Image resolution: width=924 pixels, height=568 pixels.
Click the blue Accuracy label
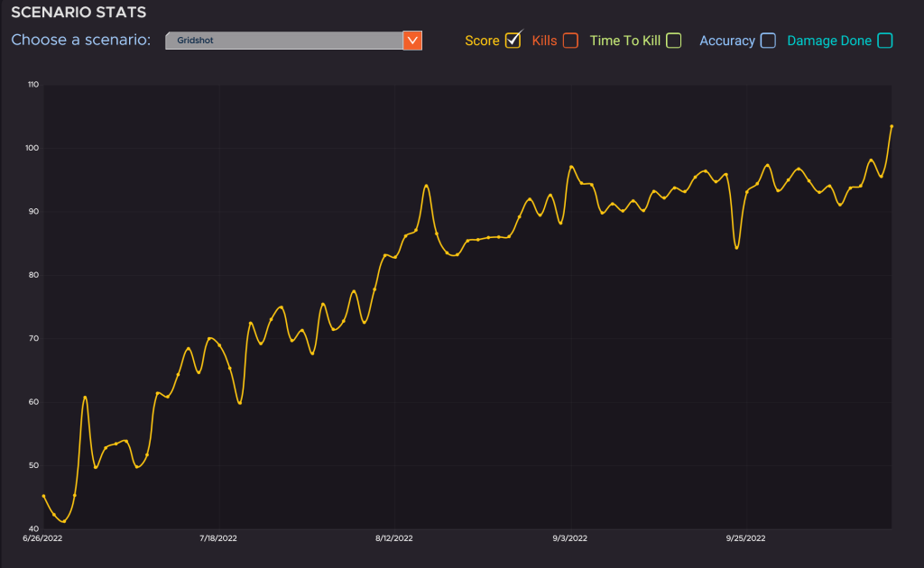pos(726,41)
